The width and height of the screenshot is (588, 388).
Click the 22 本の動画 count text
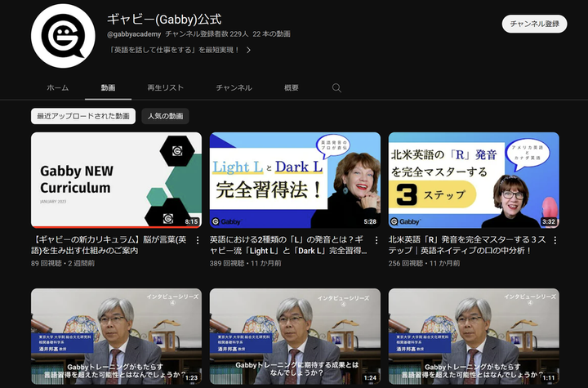click(271, 34)
